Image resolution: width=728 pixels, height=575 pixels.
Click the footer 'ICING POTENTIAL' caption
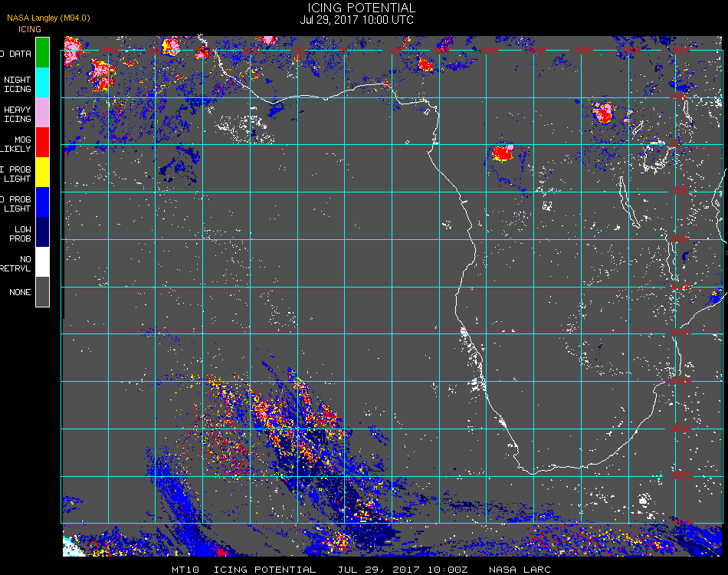click(264, 570)
